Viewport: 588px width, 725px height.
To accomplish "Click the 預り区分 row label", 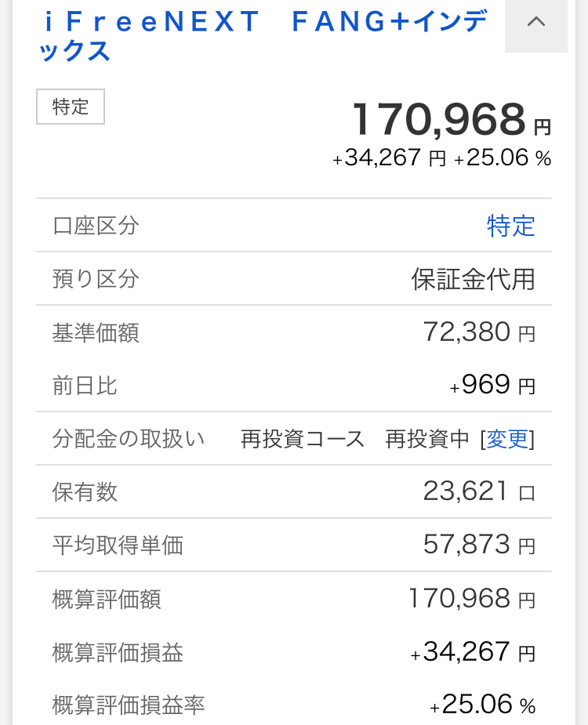I will (96, 279).
